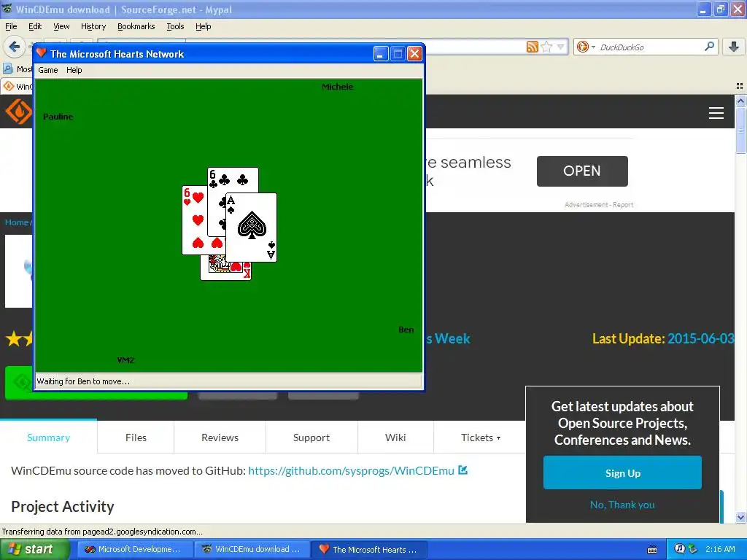Select the Wiki tab
This screenshot has height=560, width=747.
tap(395, 437)
